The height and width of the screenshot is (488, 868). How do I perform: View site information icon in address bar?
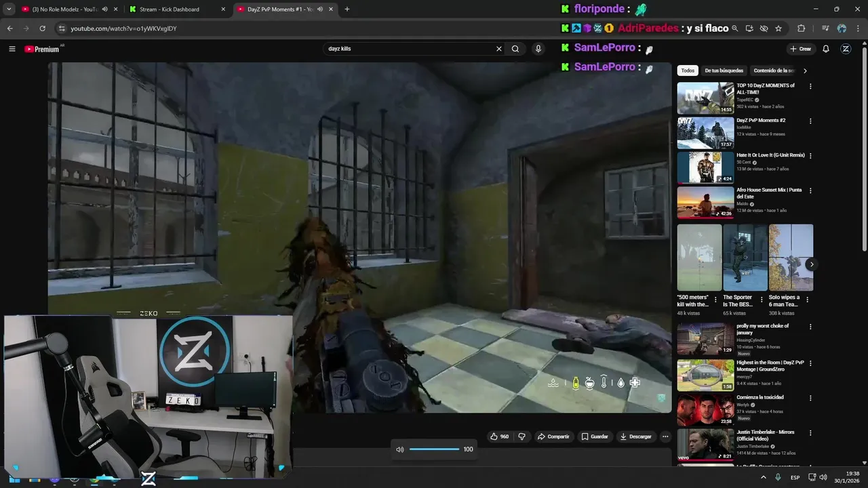tap(62, 28)
